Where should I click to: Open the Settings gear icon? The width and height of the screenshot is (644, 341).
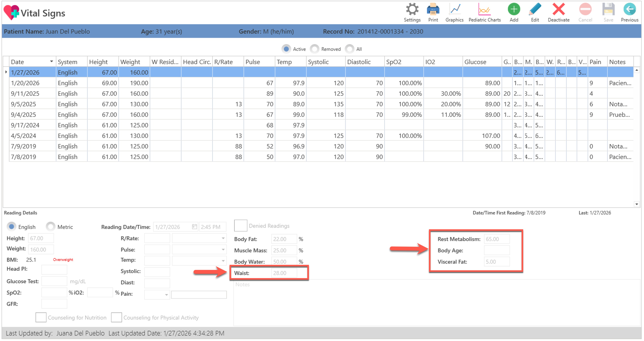click(412, 10)
